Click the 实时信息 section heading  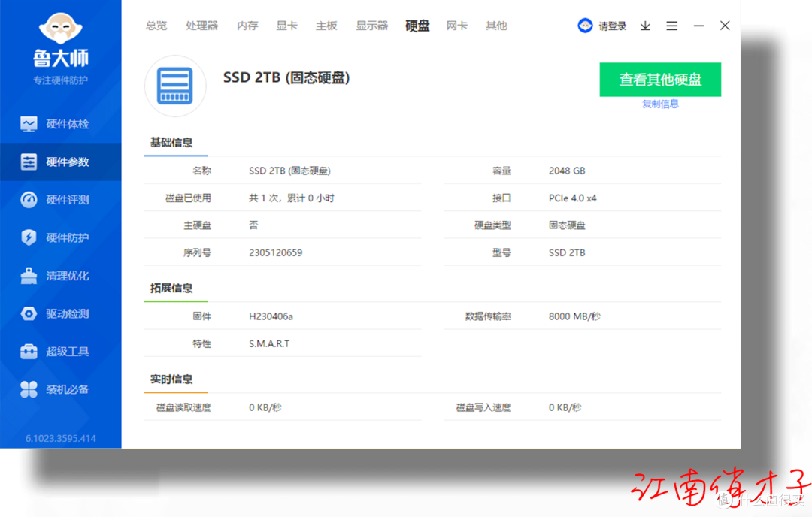tap(171, 379)
